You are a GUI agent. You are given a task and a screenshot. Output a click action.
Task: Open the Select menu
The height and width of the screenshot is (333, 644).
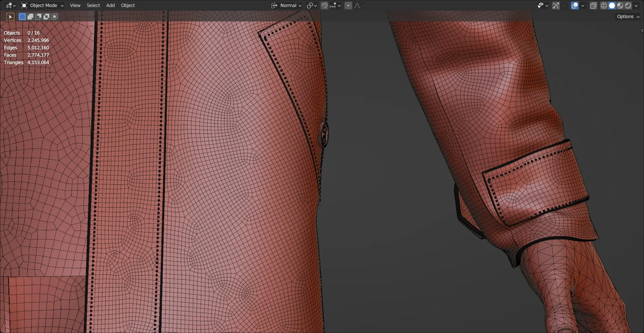coord(93,5)
